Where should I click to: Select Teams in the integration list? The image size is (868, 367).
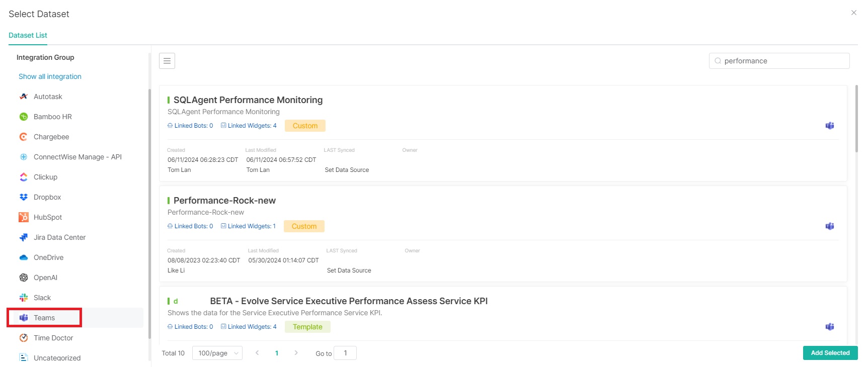click(44, 318)
